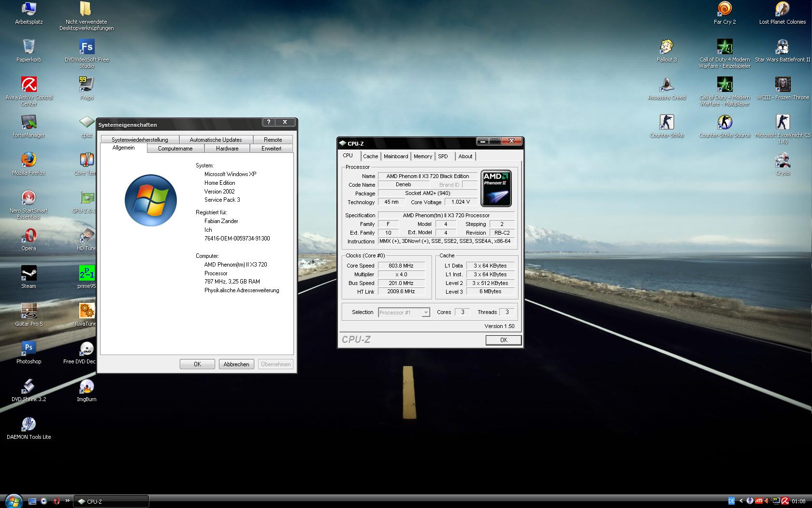The width and height of the screenshot is (812, 508).
Task: Open the Papierkorb recycle bin
Action: [29, 51]
